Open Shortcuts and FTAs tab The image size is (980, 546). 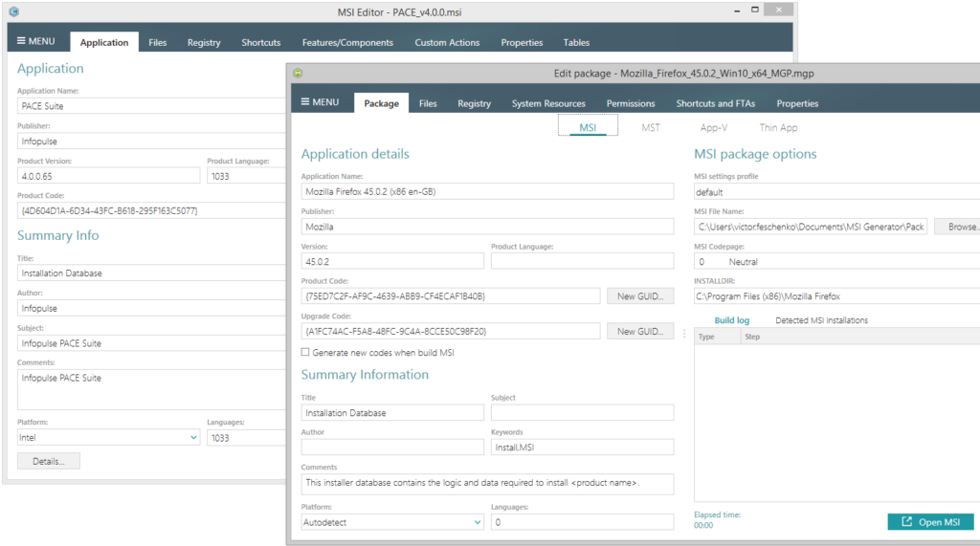[715, 103]
